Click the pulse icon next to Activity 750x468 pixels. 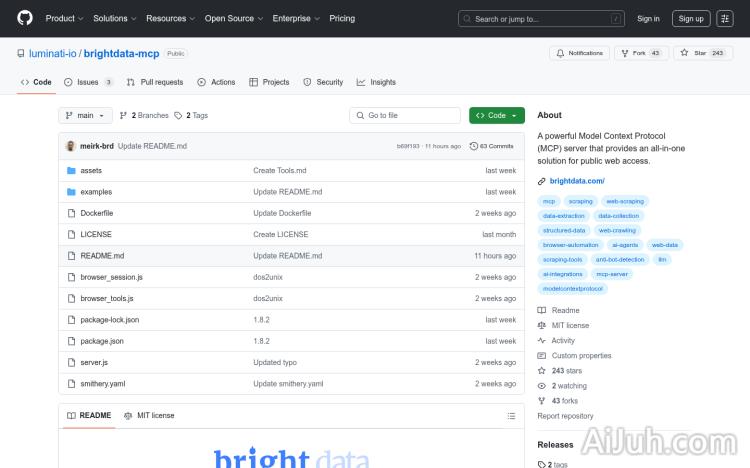coord(541,341)
